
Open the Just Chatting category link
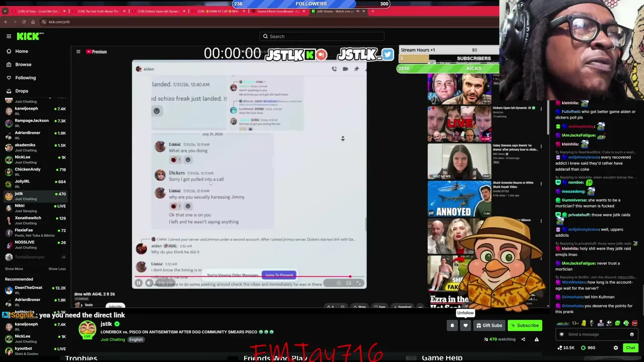[113, 339]
